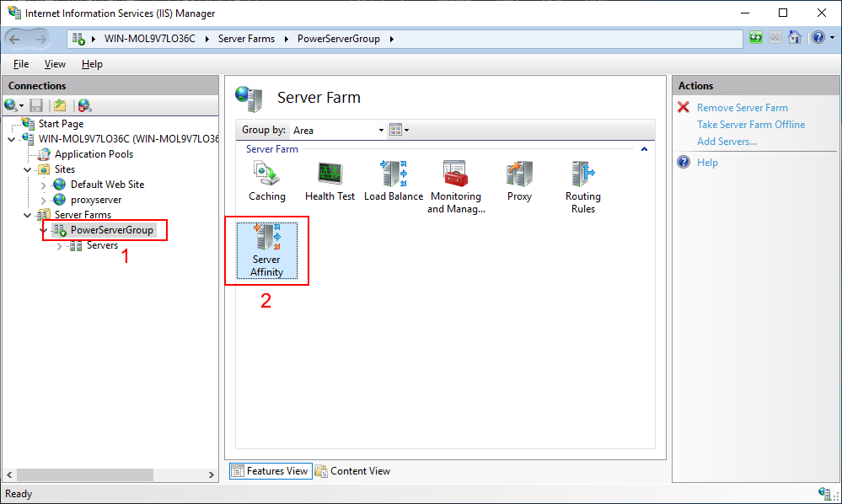This screenshot has height=504, width=842.
Task: Select Application Pools in the tree
Action: [94, 154]
